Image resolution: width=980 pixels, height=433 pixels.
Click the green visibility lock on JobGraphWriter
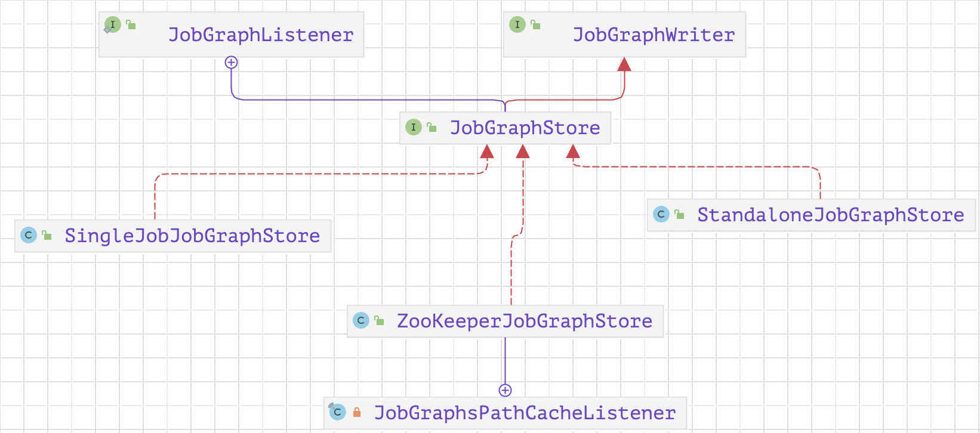pyautogui.click(x=536, y=24)
